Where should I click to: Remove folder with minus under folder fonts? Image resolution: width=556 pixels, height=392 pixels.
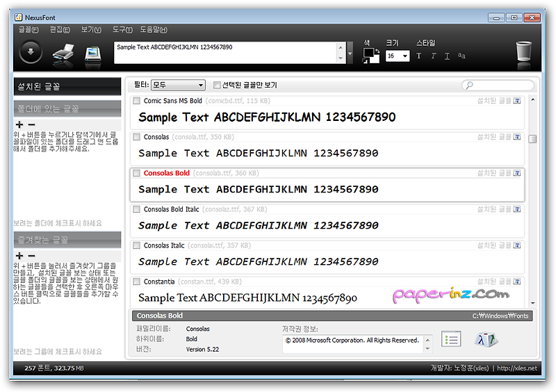[x=31, y=124]
